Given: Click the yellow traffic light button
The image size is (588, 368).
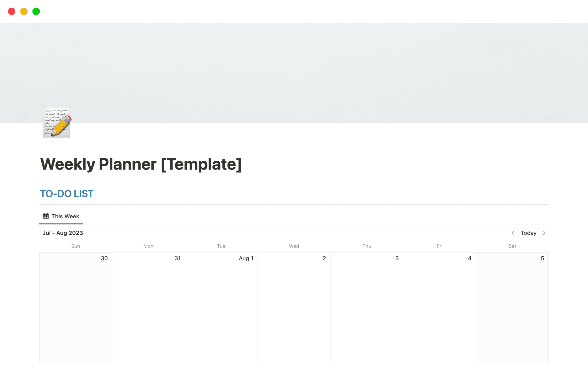Looking at the screenshot, I should click(24, 11).
